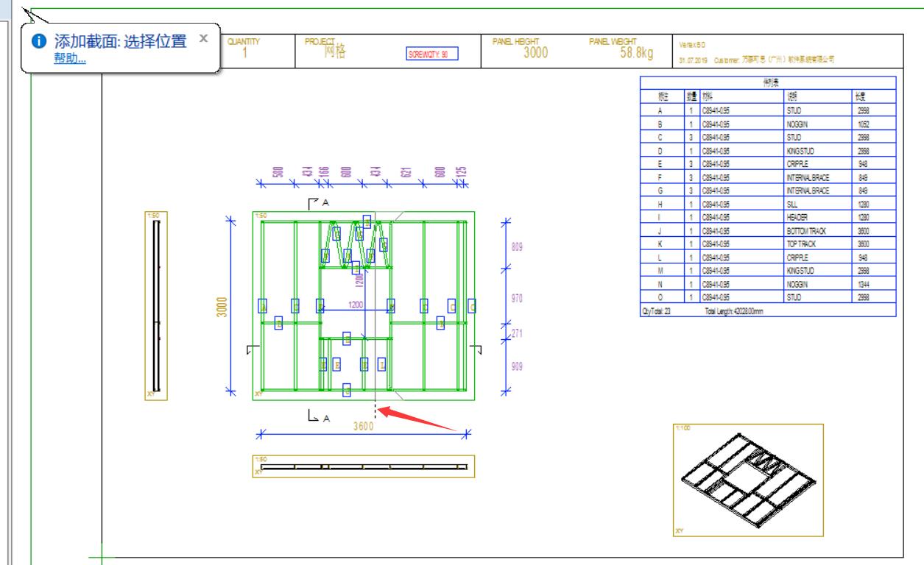Select the SILL row in parts table
The height and width of the screenshot is (565, 924).
[x=768, y=205]
